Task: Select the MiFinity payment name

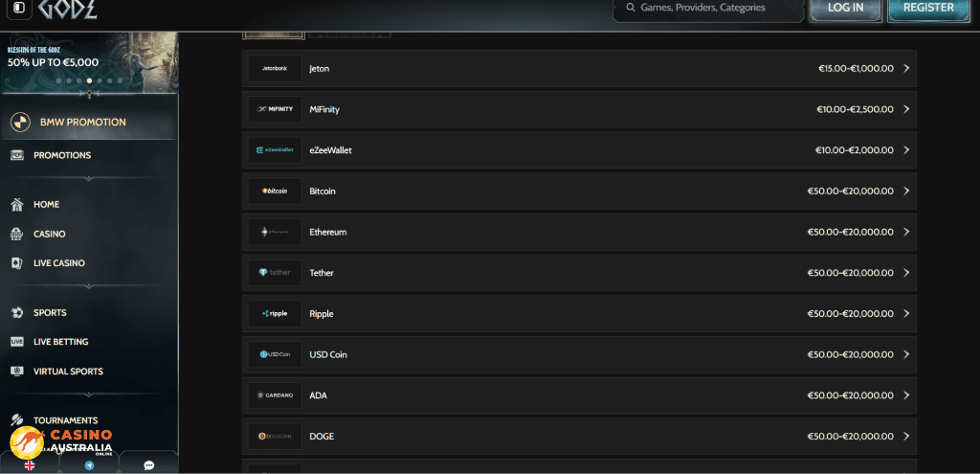Action: [324, 109]
